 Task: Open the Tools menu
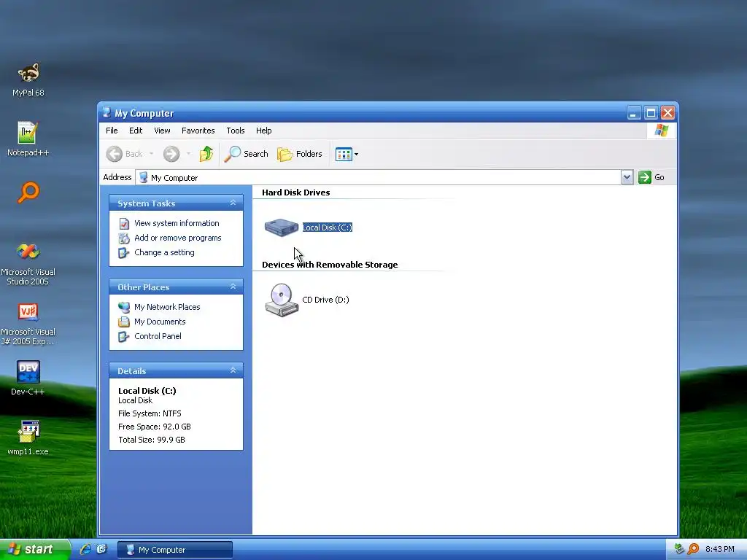tap(236, 131)
